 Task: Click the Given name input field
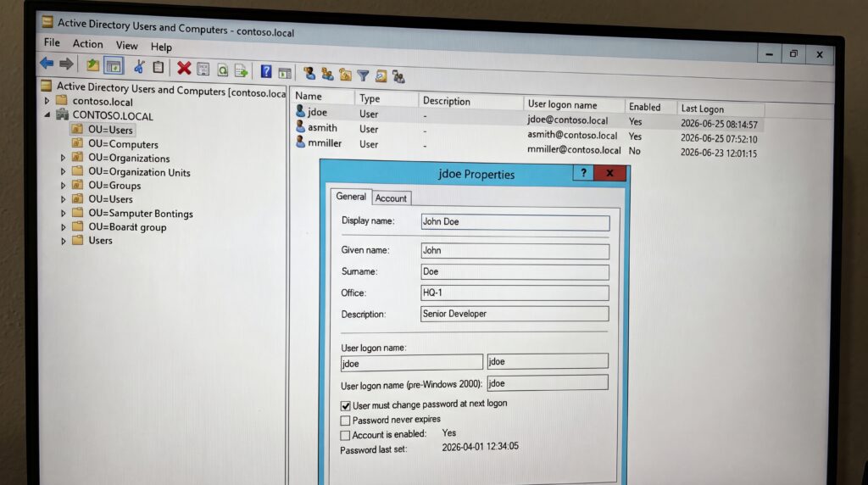(x=515, y=251)
